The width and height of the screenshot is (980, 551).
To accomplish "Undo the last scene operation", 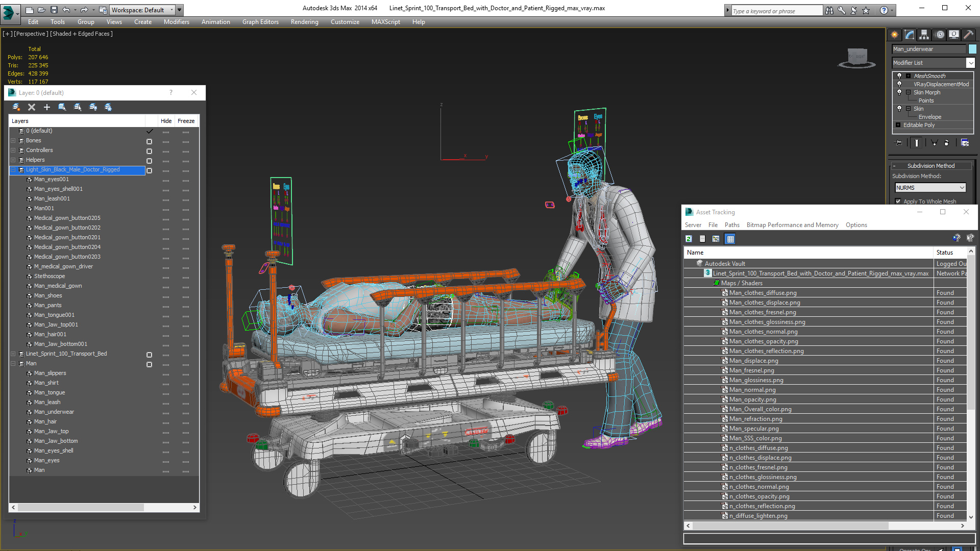I will [66, 10].
